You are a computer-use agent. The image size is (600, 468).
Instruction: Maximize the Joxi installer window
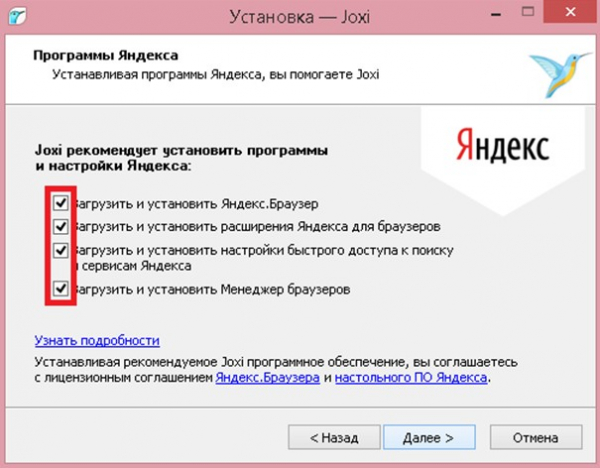(x=528, y=11)
